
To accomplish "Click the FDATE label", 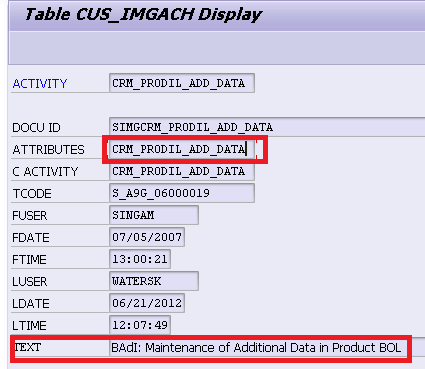I will tap(31, 238).
